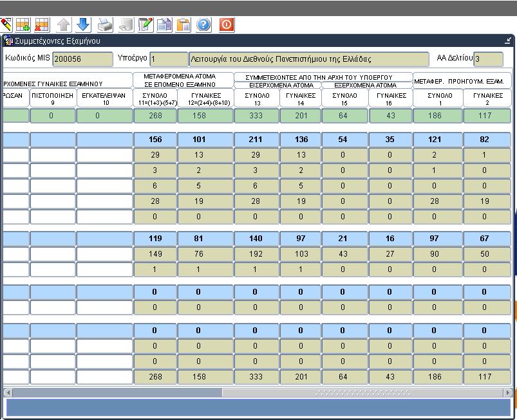517x420 pixels.
Task: Go to previous record with gray up arrow
Action: [x=64, y=24]
